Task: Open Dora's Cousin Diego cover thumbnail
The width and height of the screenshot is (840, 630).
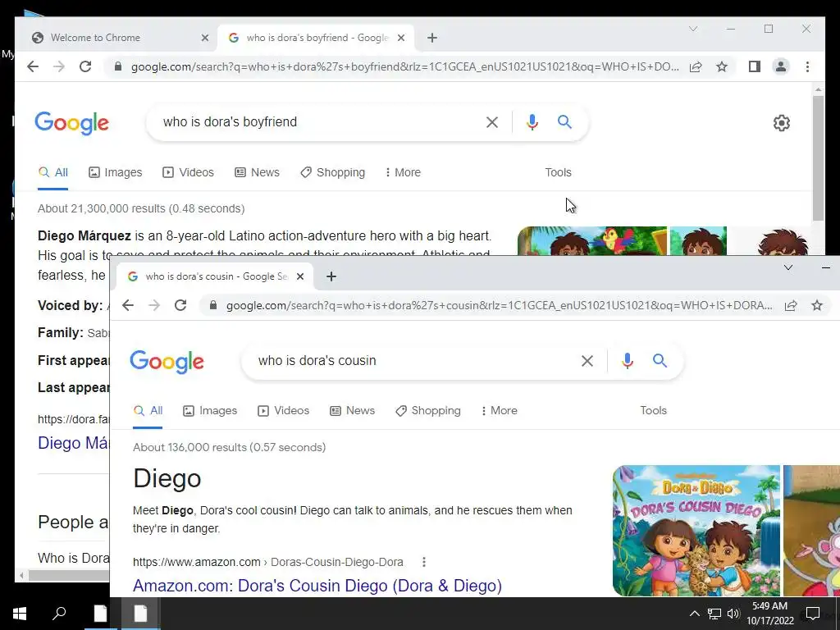Action: (x=696, y=531)
